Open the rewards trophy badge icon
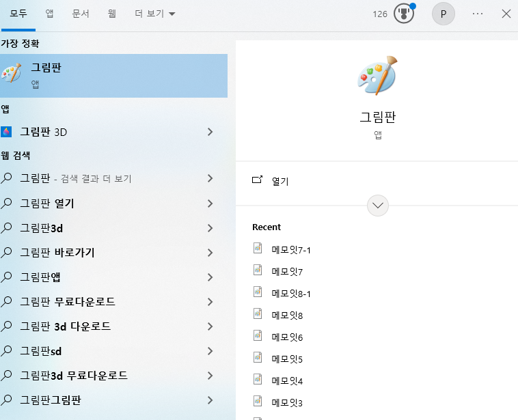The height and width of the screenshot is (420, 518). [404, 14]
